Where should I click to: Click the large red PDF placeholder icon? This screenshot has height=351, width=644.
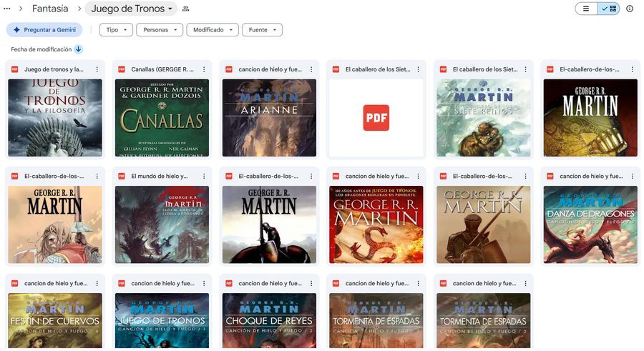coord(376,118)
